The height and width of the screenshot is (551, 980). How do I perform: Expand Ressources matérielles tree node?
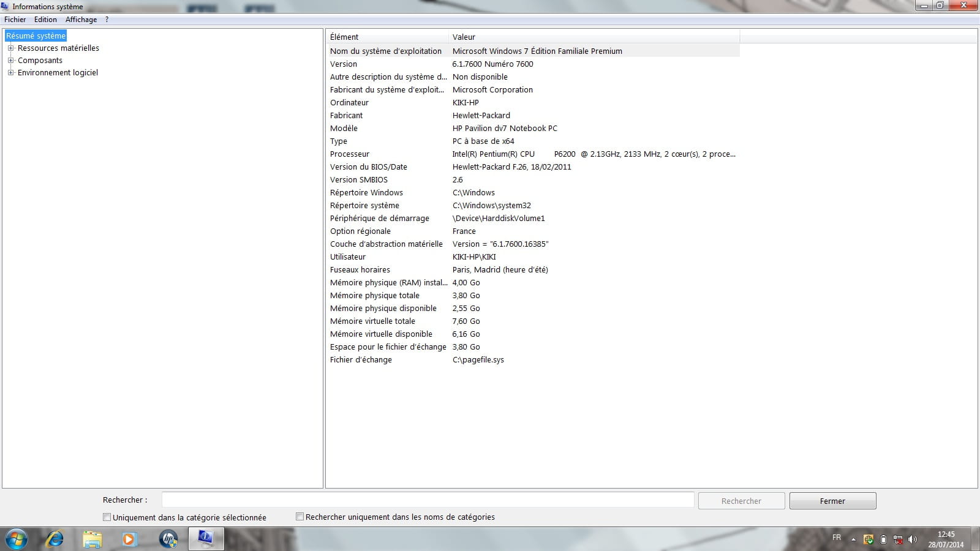click(10, 48)
